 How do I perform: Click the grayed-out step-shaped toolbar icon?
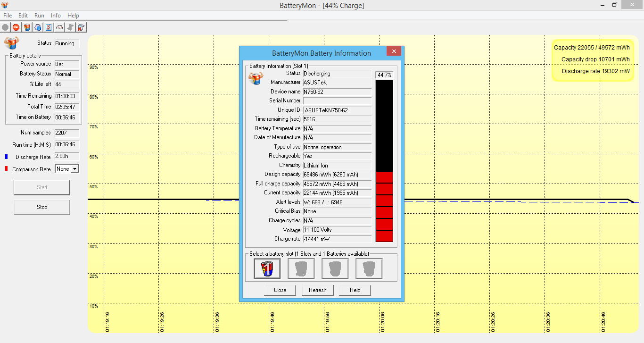70,27
